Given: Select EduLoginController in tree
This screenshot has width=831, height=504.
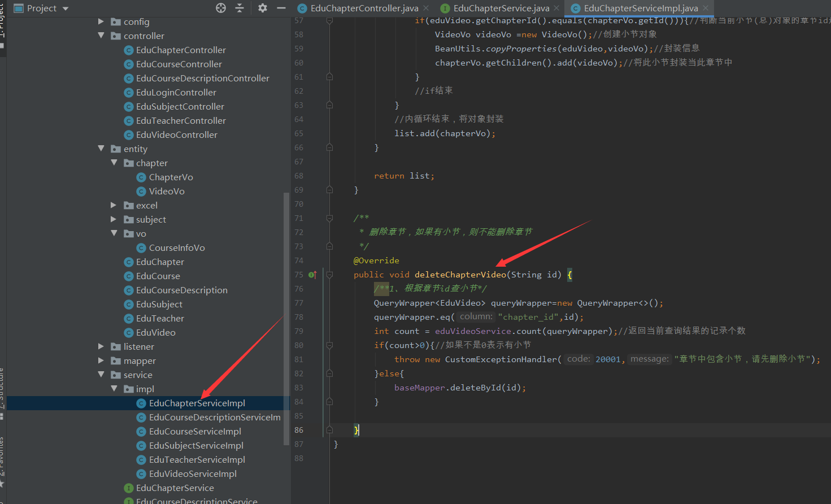Looking at the screenshot, I should point(176,92).
